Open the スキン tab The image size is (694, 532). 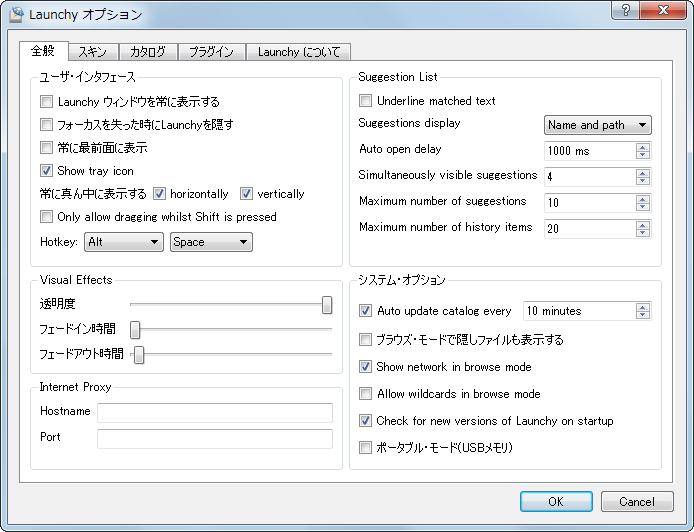pyautogui.click(x=93, y=52)
